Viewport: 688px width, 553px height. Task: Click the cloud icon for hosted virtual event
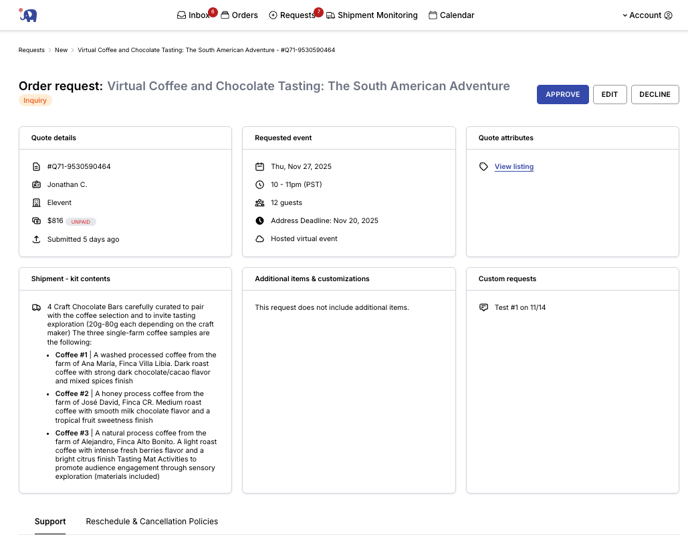pyautogui.click(x=260, y=239)
